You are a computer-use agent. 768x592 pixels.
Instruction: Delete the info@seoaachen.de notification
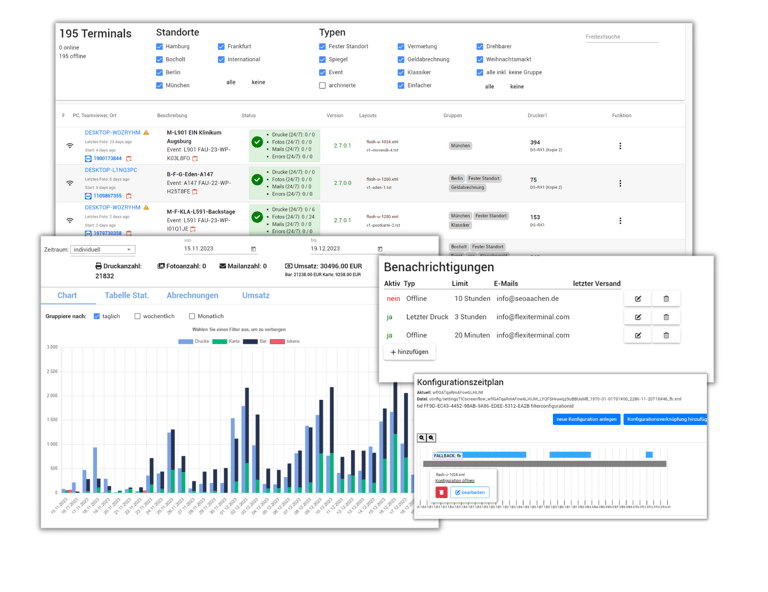pyautogui.click(x=666, y=299)
